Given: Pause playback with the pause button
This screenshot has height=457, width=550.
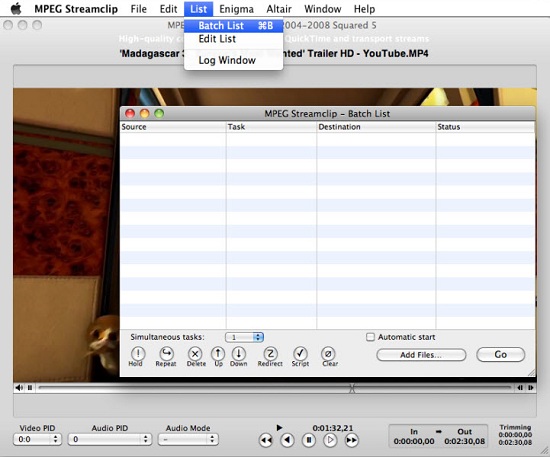Looking at the screenshot, I should [309, 440].
